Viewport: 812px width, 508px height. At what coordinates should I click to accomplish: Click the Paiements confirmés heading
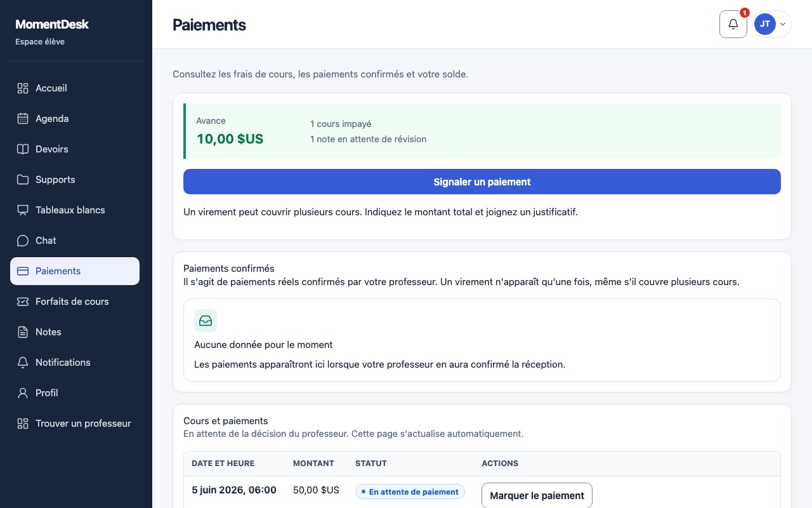pos(229,269)
